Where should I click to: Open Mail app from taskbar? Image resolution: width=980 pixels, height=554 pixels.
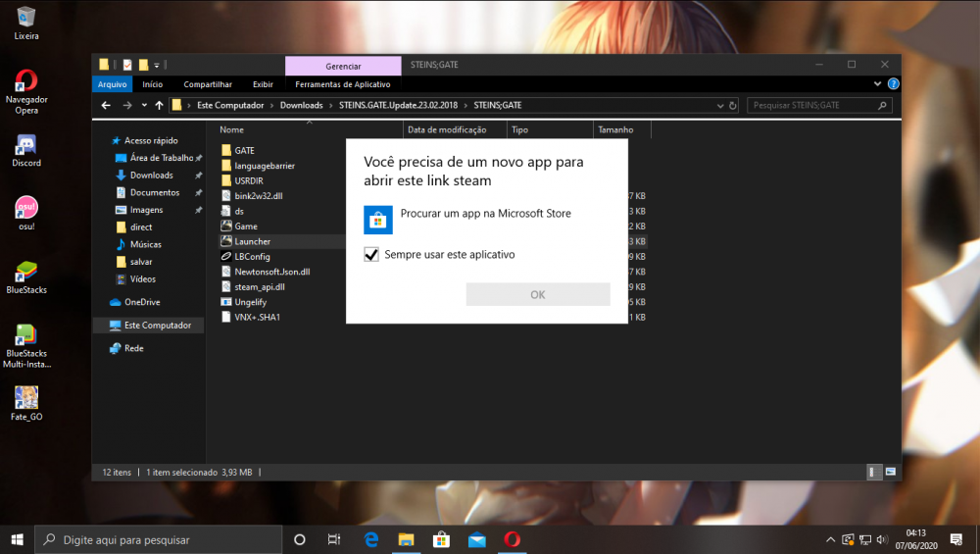[477, 539]
